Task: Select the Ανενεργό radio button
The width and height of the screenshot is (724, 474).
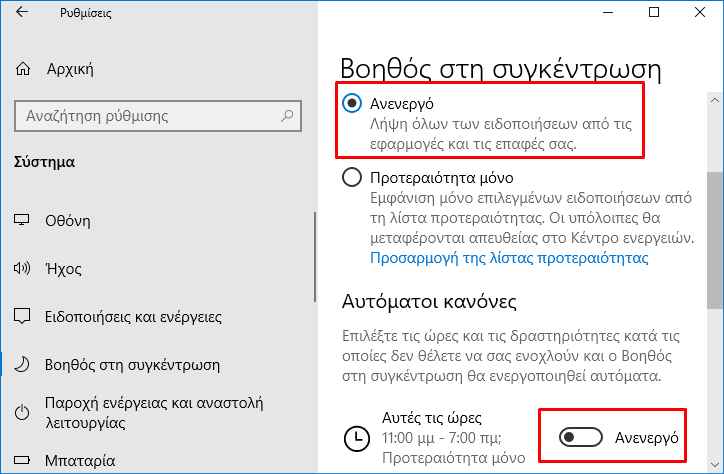Action: click(352, 103)
